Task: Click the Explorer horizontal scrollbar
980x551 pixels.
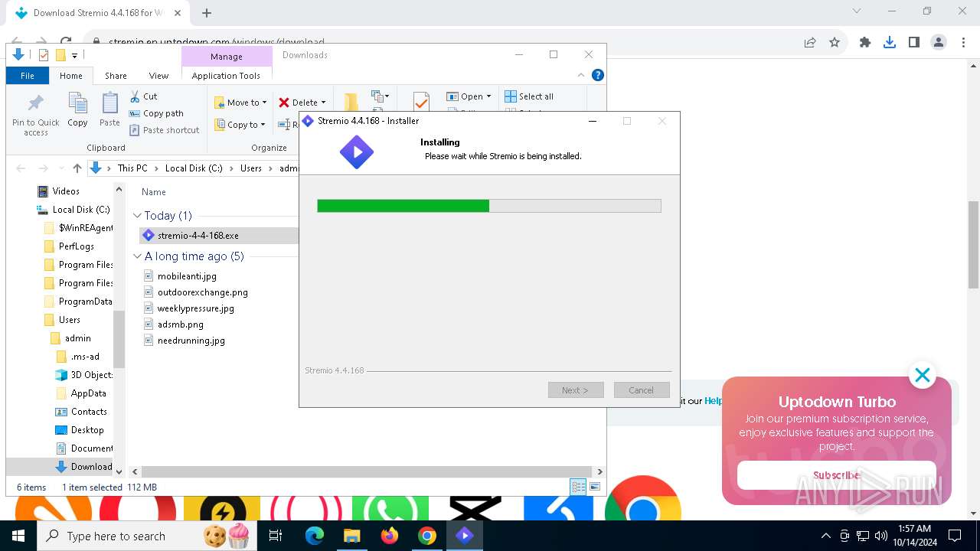Action: tap(366, 472)
